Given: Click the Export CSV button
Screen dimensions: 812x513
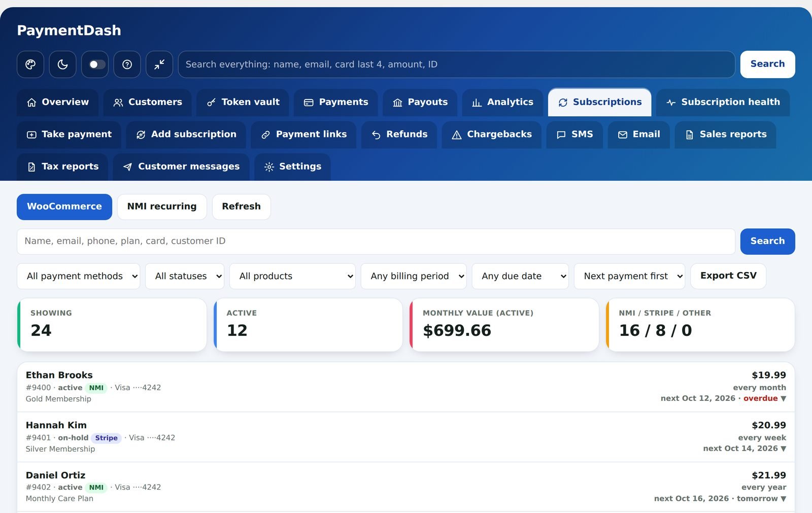Looking at the screenshot, I should click(x=728, y=276).
